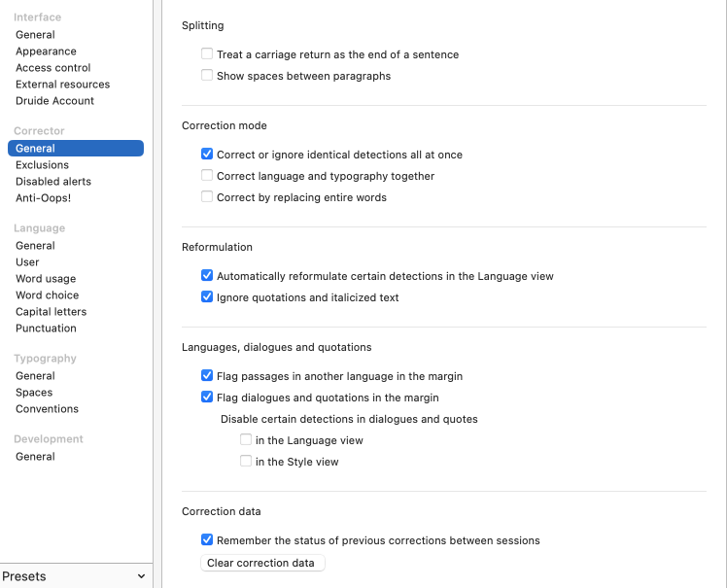Click Clear correction data button
This screenshot has height=588, width=727.
tap(261, 563)
